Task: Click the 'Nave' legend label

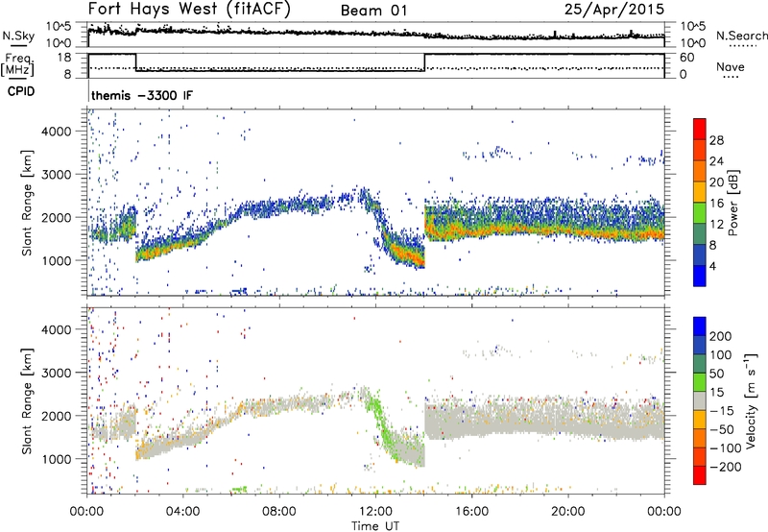Action: point(731,66)
